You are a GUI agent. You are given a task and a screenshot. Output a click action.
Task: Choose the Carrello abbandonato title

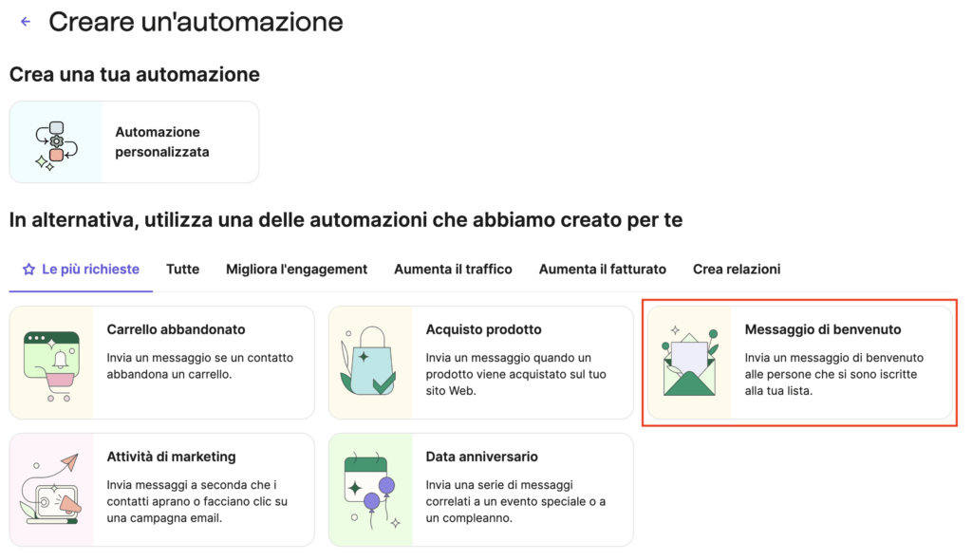(x=176, y=329)
